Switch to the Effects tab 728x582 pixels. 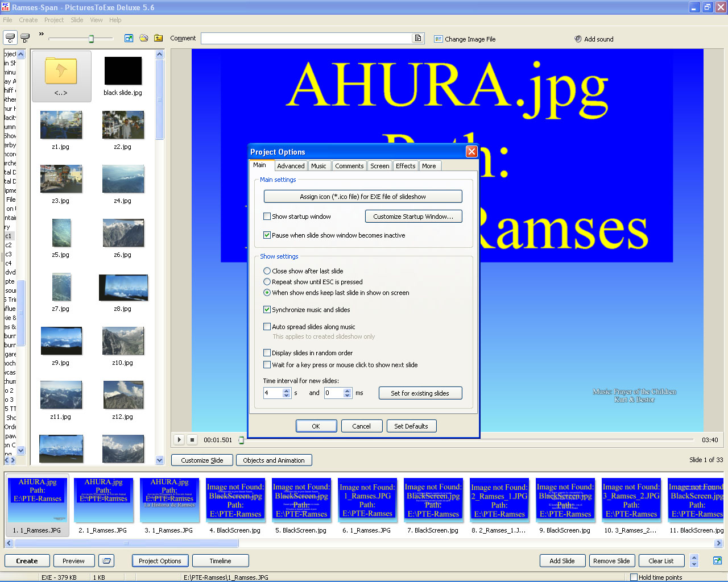pyautogui.click(x=406, y=166)
